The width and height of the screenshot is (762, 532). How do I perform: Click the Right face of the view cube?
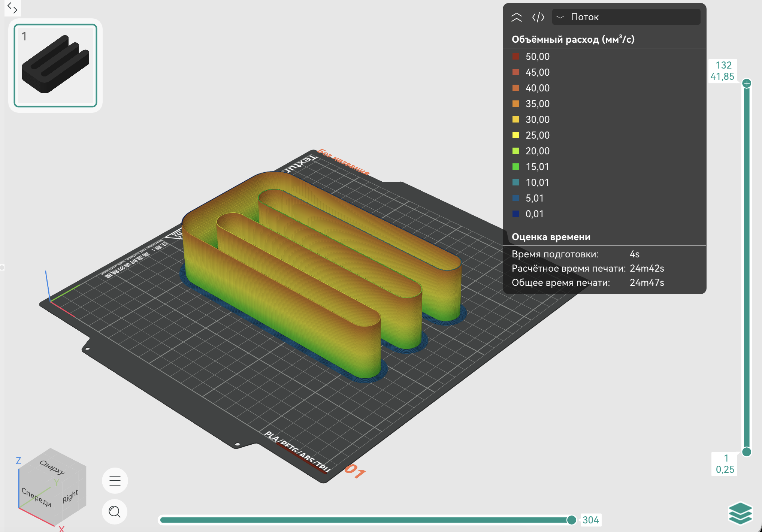click(70, 496)
